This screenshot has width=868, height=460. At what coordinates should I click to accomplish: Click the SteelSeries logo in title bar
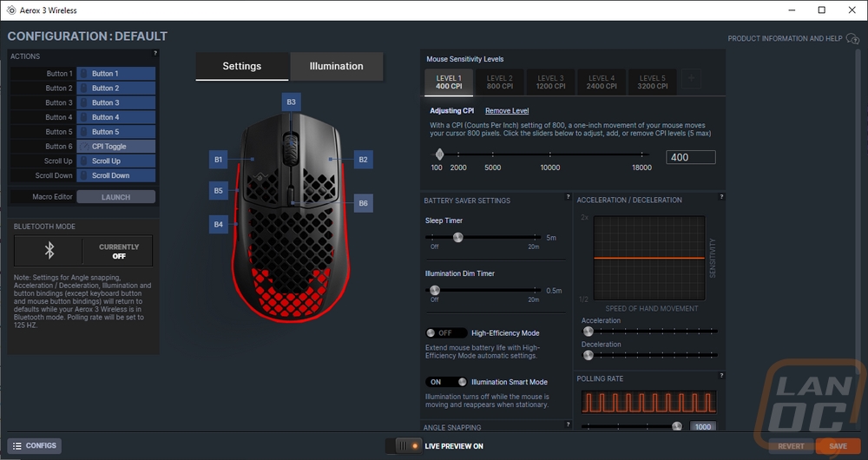pyautogui.click(x=11, y=10)
